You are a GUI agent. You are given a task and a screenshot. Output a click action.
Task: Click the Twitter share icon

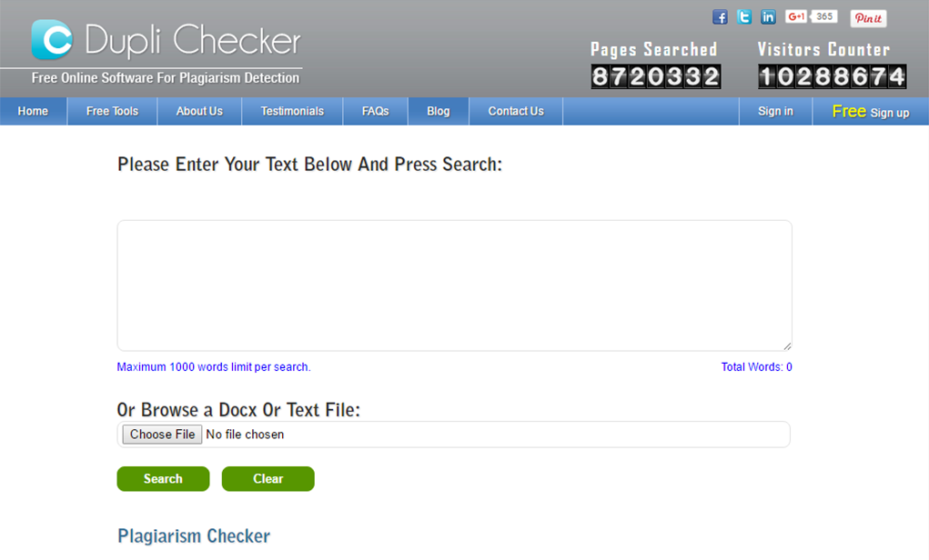[744, 17]
